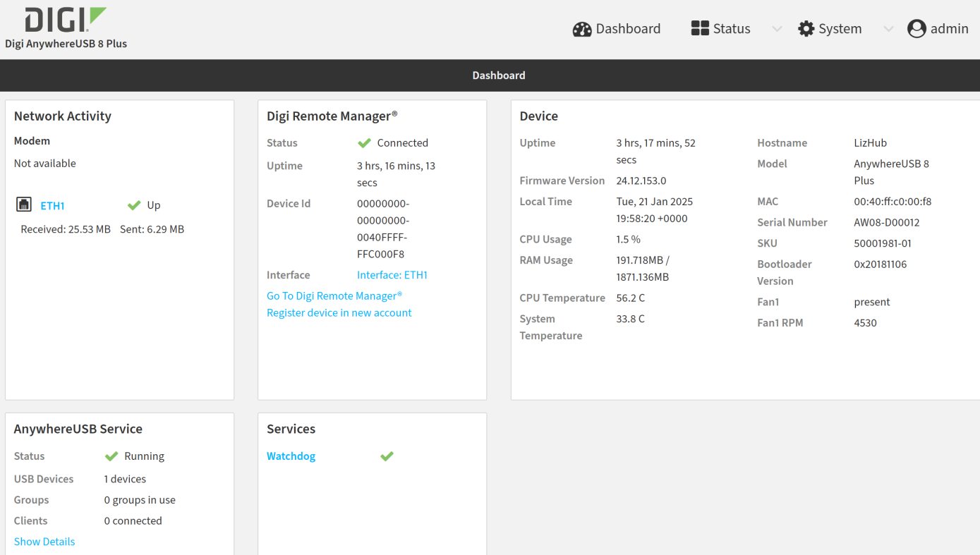Open the Watchdog service link
The width and height of the screenshot is (980, 555).
coord(291,456)
